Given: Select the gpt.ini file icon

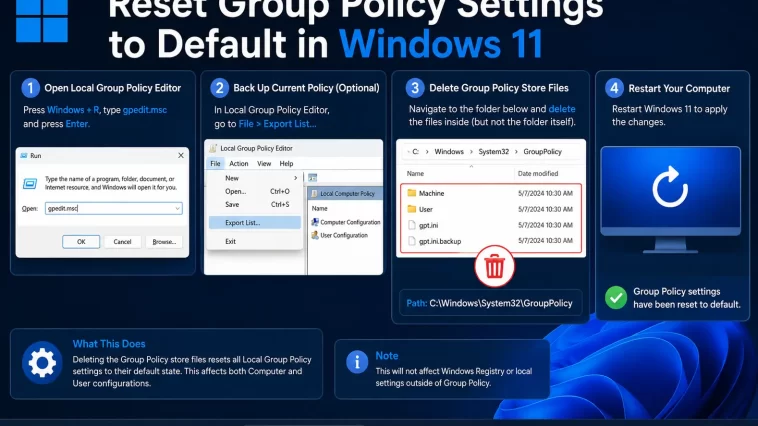Looking at the screenshot, I should coord(411,225).
